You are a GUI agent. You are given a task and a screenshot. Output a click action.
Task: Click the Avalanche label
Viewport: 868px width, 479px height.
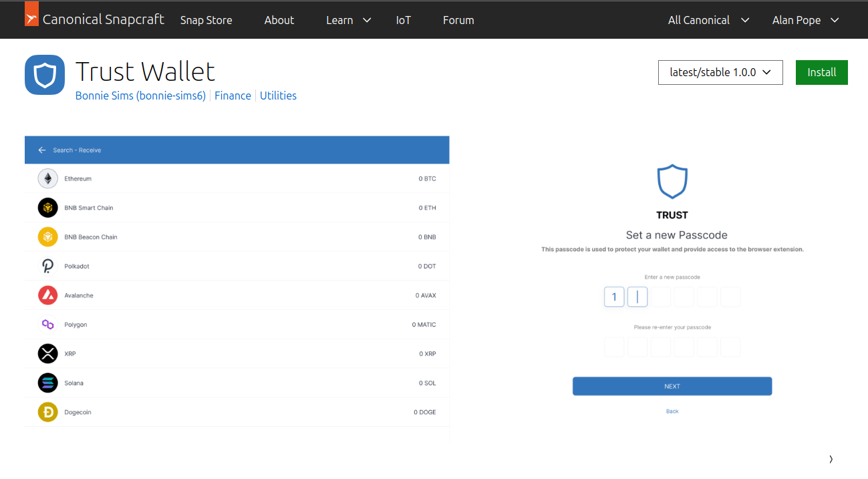point(79,295)
